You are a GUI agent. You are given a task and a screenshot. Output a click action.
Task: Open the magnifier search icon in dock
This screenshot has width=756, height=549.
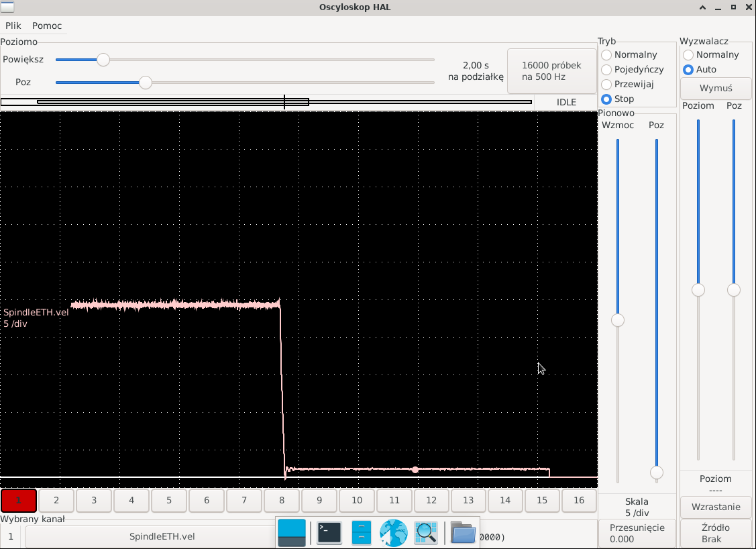[426, 533]
